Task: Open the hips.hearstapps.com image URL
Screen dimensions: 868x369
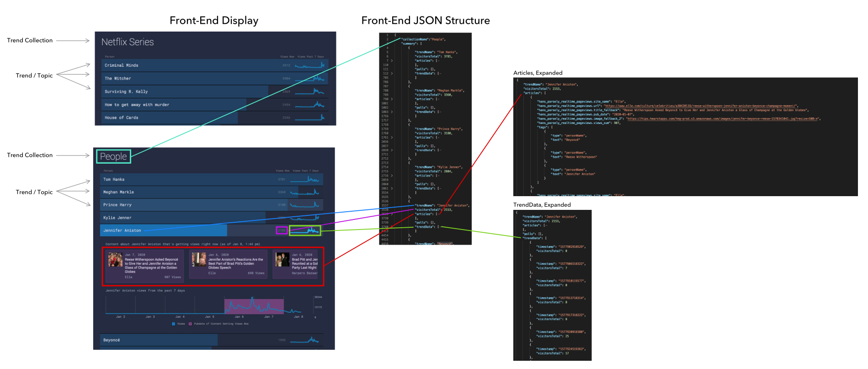Action: (x=723, y=118)
